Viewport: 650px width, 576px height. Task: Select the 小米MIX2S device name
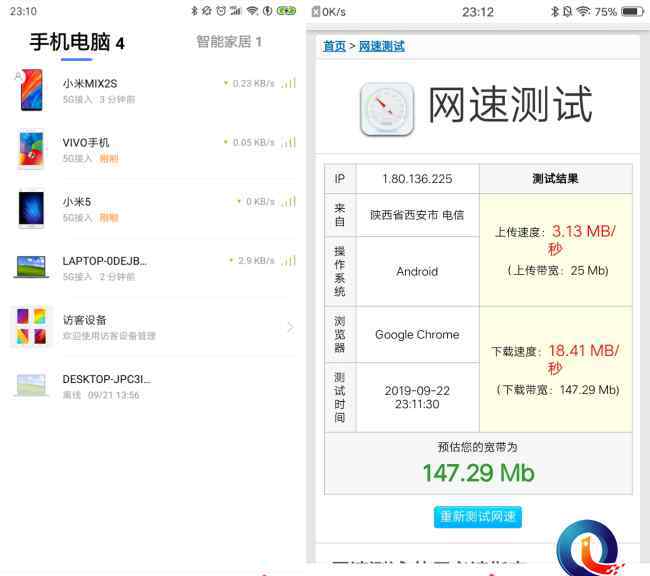click(90, 83)
